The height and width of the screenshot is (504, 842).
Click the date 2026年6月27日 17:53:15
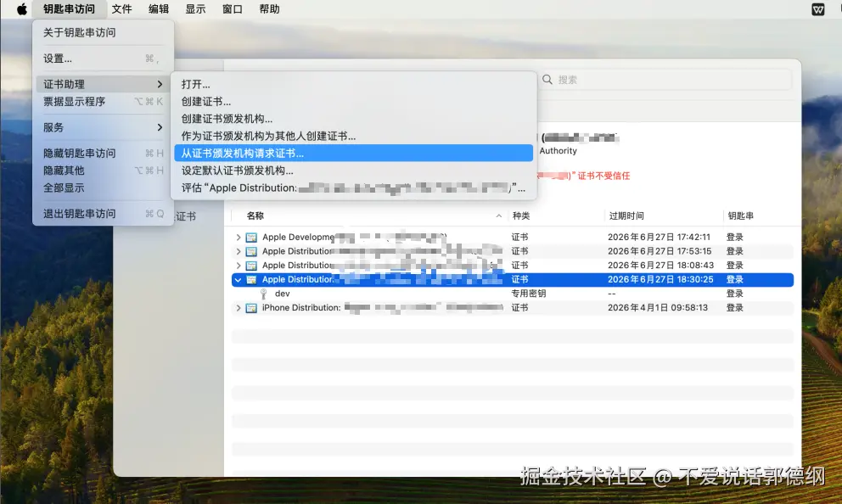[660, 251]
